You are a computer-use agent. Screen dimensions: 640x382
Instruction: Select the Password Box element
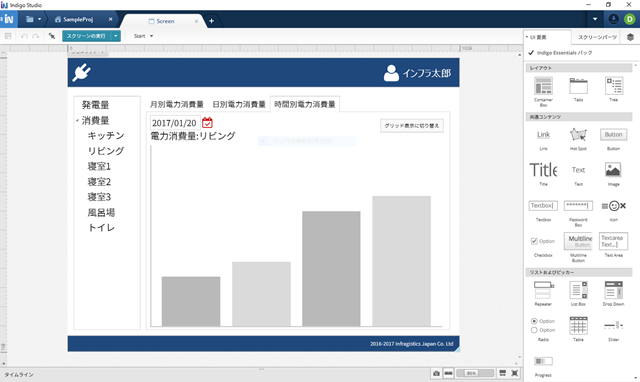pos(578,213)
